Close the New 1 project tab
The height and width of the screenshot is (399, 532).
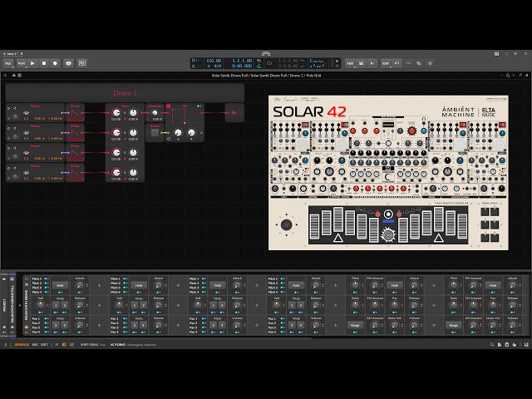point(22,53)
